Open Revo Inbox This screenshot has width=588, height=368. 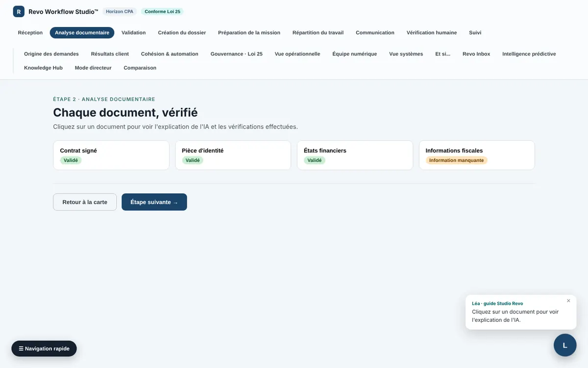click(476, 54)
